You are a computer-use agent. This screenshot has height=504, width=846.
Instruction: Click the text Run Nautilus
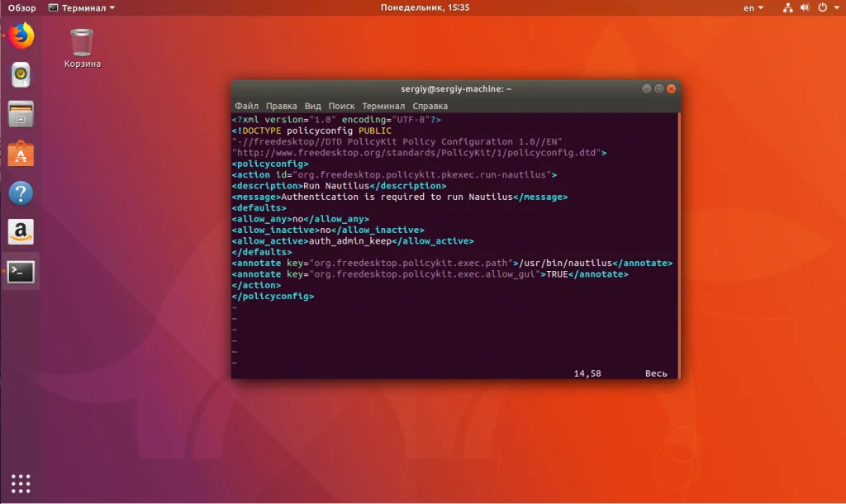coord(336,186)
